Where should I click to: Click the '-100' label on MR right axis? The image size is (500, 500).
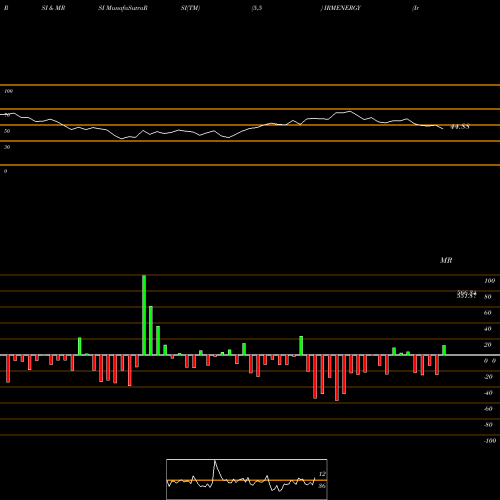490,441
